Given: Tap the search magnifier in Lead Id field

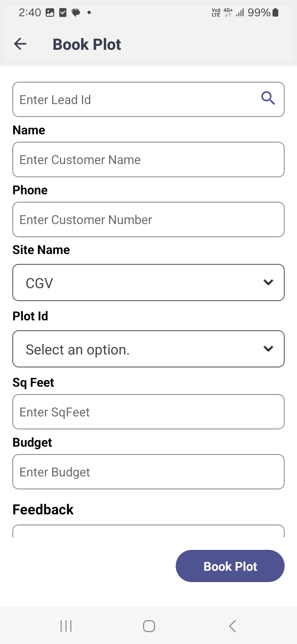Looking at the screenshot, I should [x=268, y=98].
